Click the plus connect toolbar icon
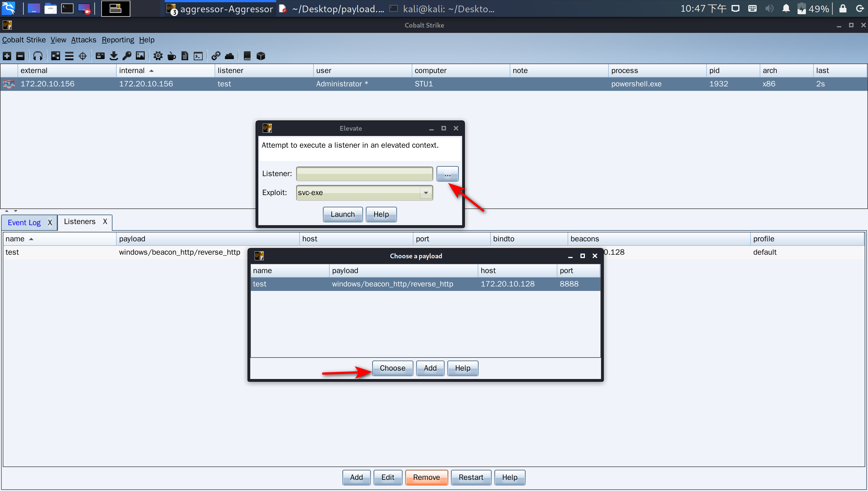Image resolution: width=868 pixels, height=491 pixels. click(x=7, y=56)
